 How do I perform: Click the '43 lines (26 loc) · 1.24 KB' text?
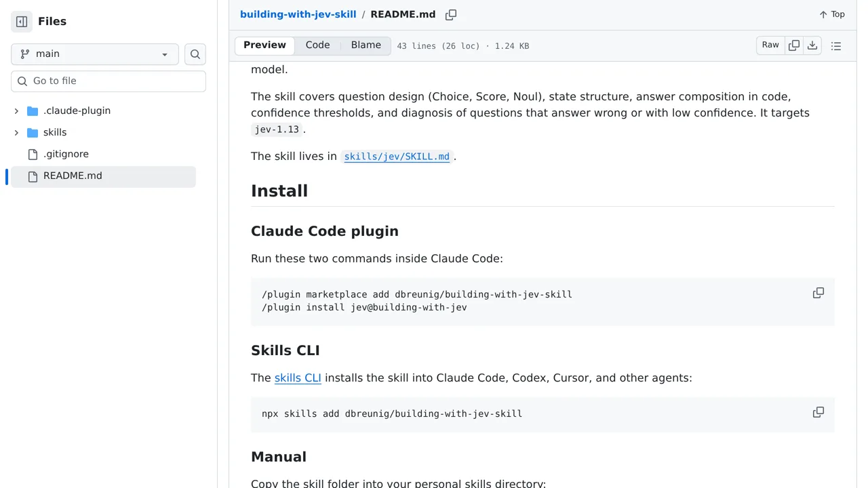[463, 46]
